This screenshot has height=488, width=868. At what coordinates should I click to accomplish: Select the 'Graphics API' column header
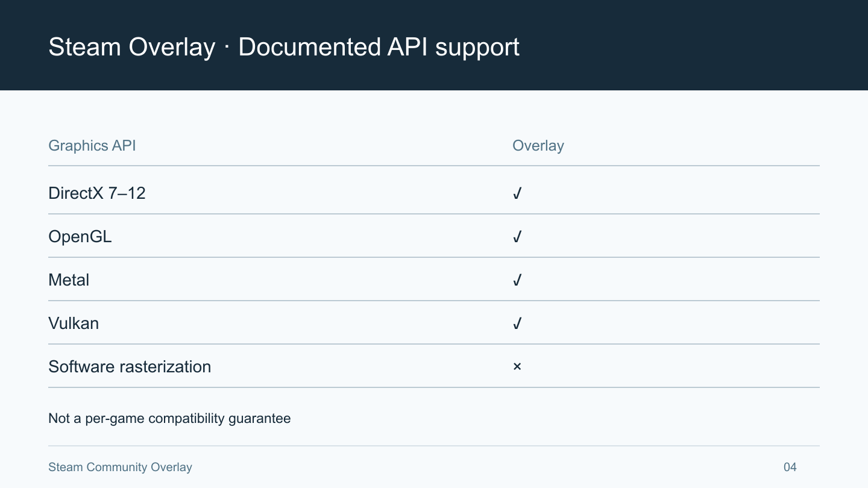coord(92,146)
